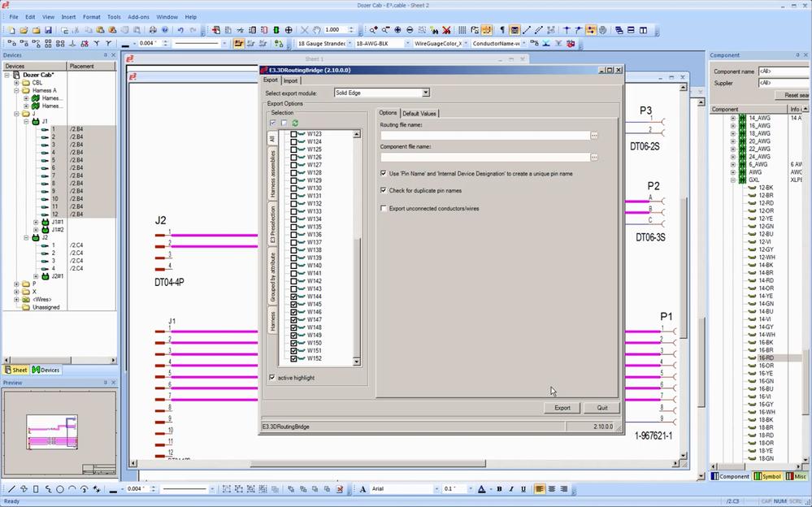Browse for the Component file name
The height and width of the screenshot is (507, 812).
point(594,158)
